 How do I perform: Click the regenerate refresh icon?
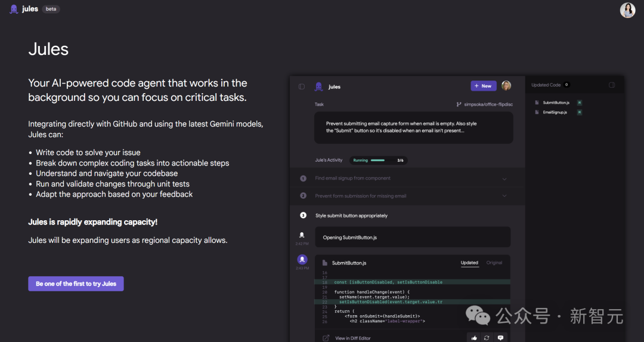tap(487, 338)
